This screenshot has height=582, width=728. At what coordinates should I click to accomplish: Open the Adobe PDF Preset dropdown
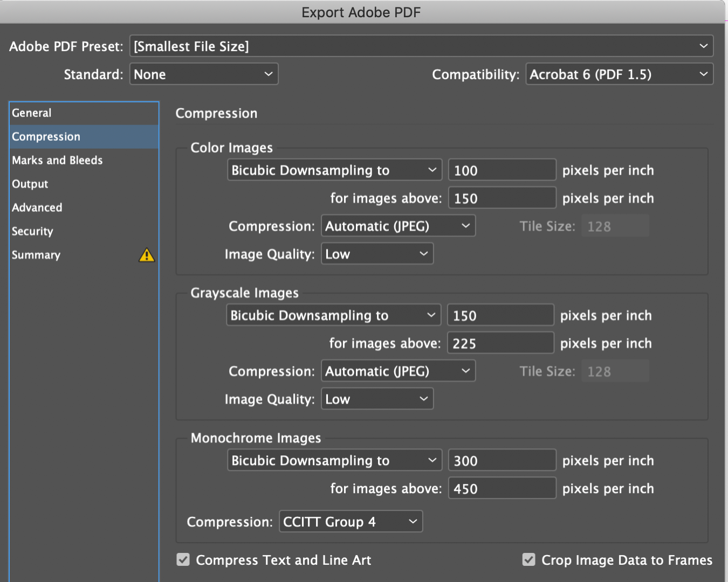421,46
